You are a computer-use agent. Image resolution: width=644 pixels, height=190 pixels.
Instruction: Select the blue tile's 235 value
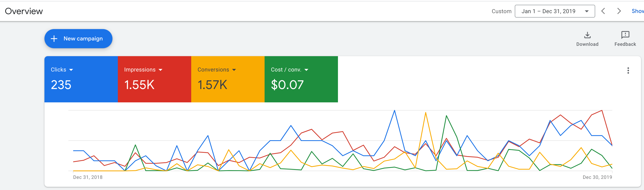(x=61, y=85)
